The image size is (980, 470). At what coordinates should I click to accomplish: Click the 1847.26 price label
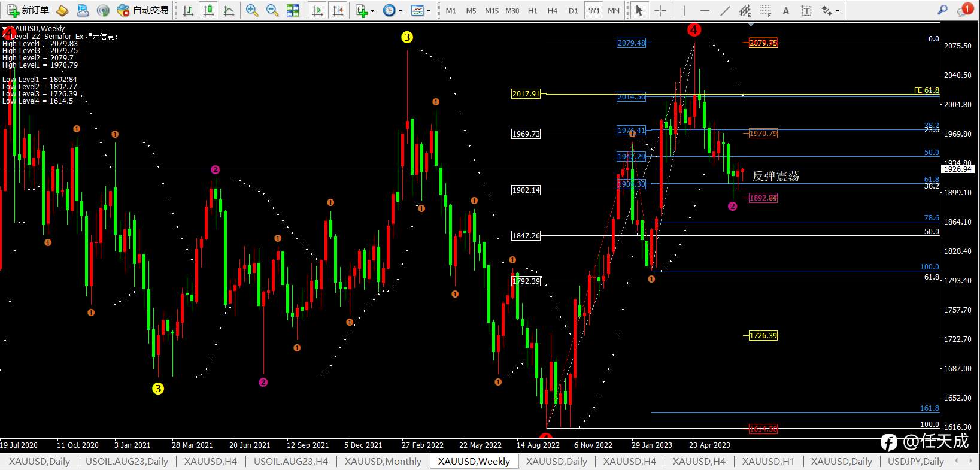[526, 235]
